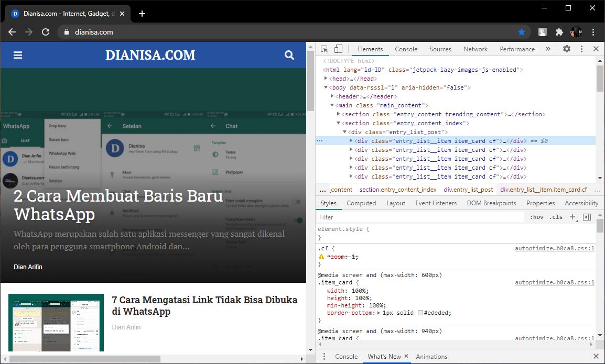This screenshot has height=364, width=605.
Task: Click the plus icon to add new style rule
Action: coord(572,216)
